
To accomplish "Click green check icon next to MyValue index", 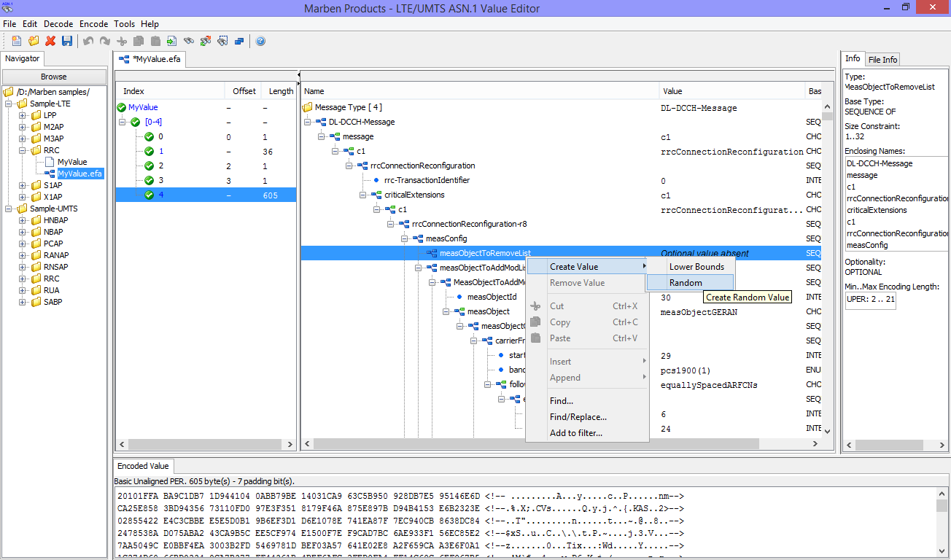I will (x=121, y=107).
